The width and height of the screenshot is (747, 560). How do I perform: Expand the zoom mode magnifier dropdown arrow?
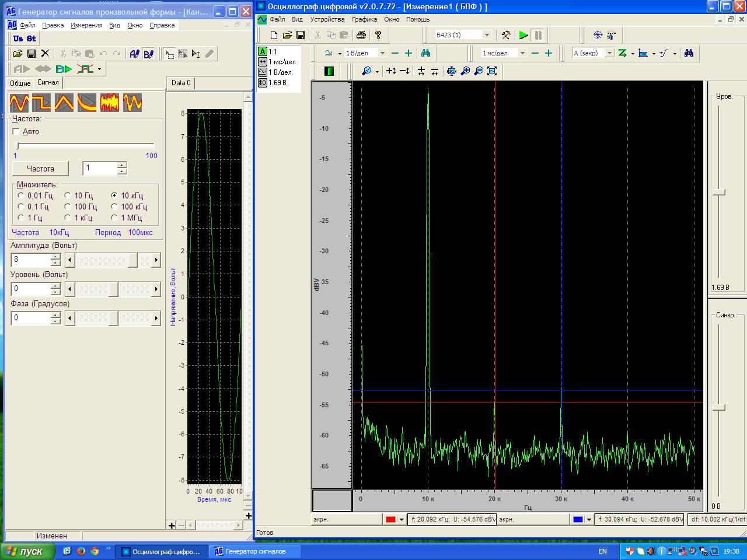(x=377, y=71)
